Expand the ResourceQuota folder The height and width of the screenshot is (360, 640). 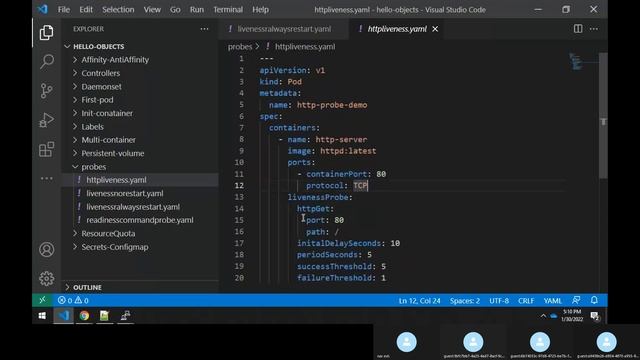(x=141, y=233)
